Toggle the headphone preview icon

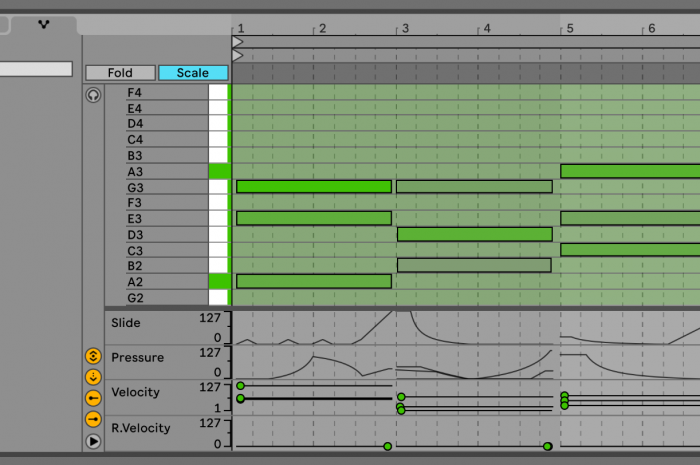[x=93, y=95]
